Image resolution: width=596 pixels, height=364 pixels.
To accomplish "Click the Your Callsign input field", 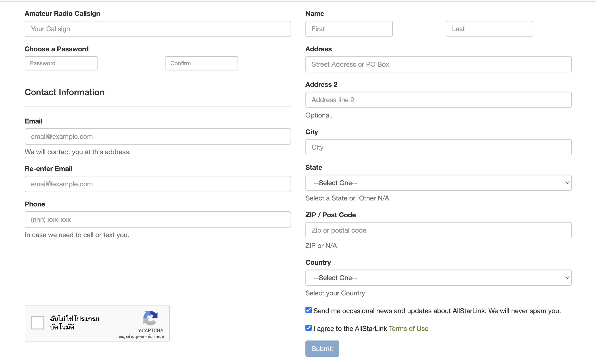I will pos(158,29).
